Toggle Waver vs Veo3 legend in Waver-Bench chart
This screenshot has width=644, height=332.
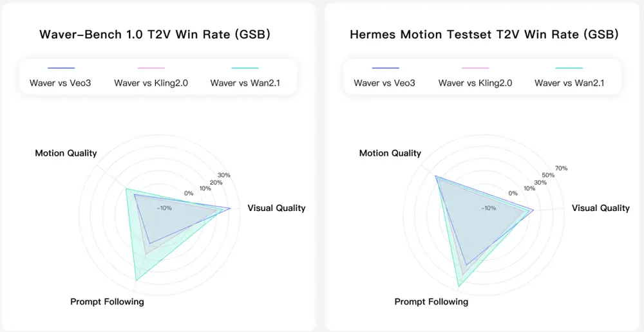(x=61, y=82)
